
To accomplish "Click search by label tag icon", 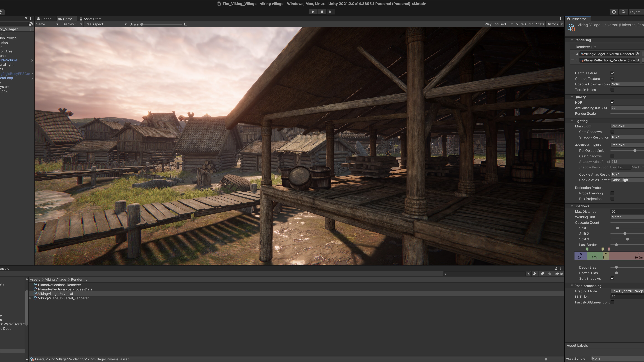I will coord(542,274).
